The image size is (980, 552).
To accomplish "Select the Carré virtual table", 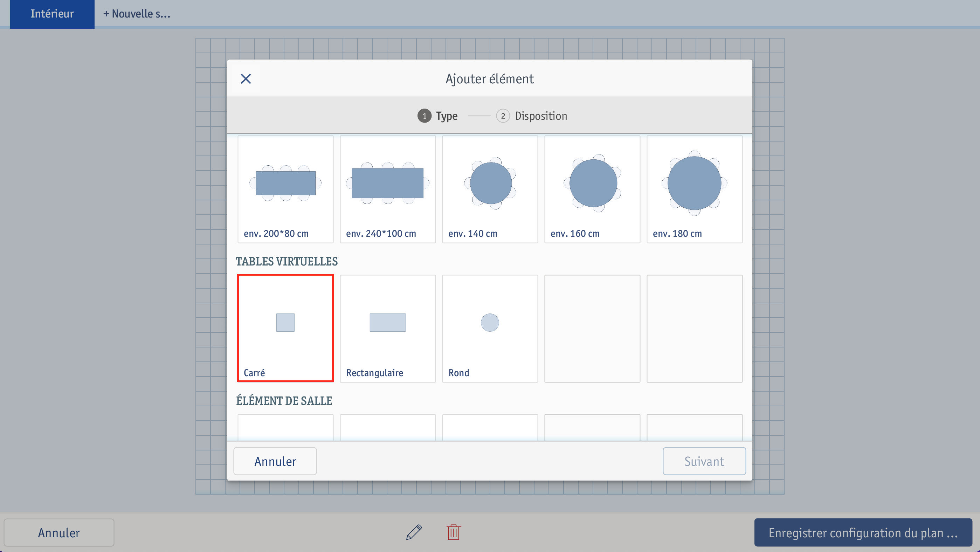I will tap(285, 328).
